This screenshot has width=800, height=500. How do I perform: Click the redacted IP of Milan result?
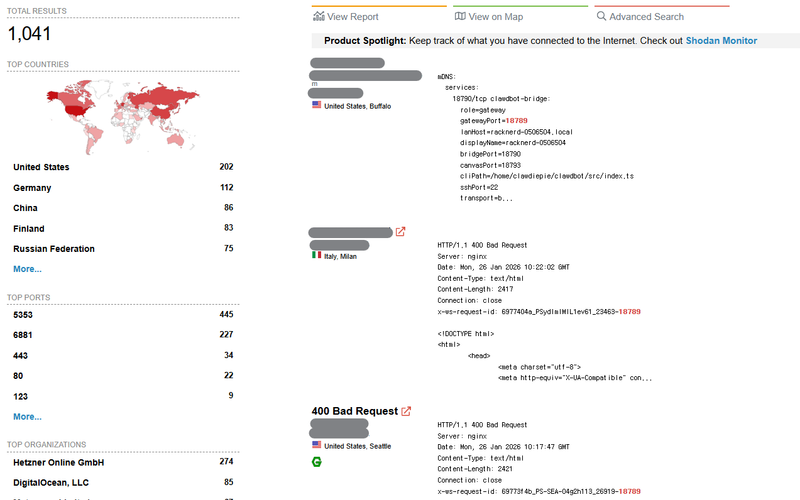[x=351, y=233]
